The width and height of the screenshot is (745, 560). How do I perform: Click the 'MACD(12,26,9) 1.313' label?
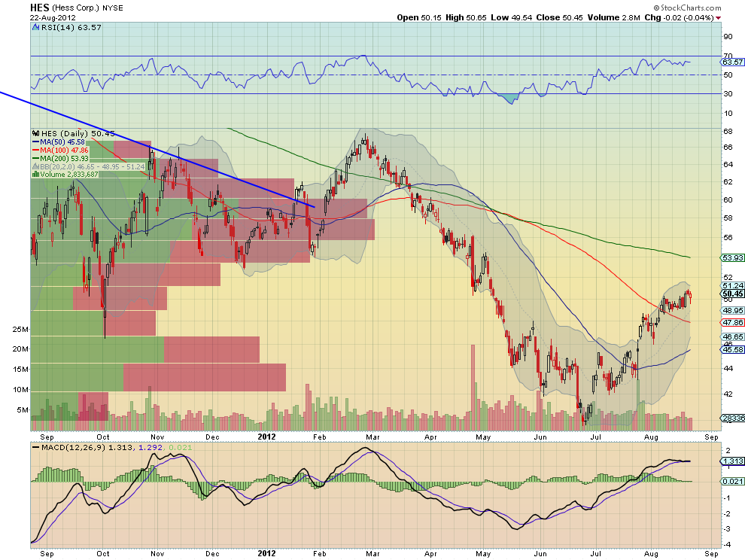point(87,447)
